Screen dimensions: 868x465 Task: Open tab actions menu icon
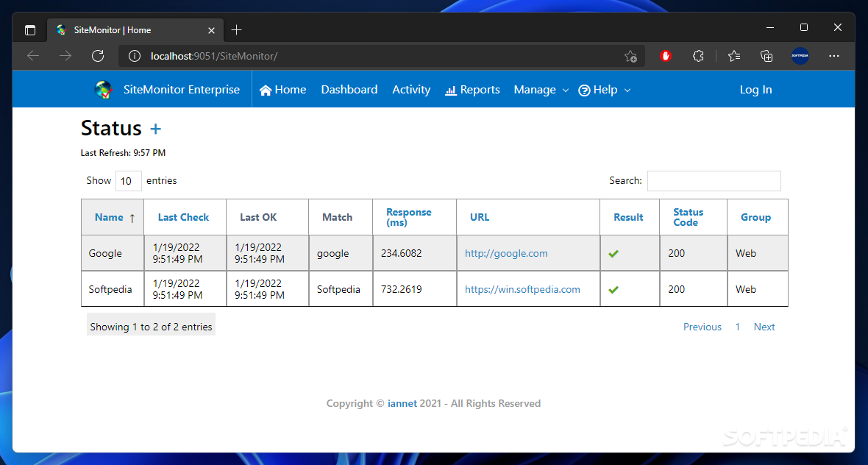[30, 30]
